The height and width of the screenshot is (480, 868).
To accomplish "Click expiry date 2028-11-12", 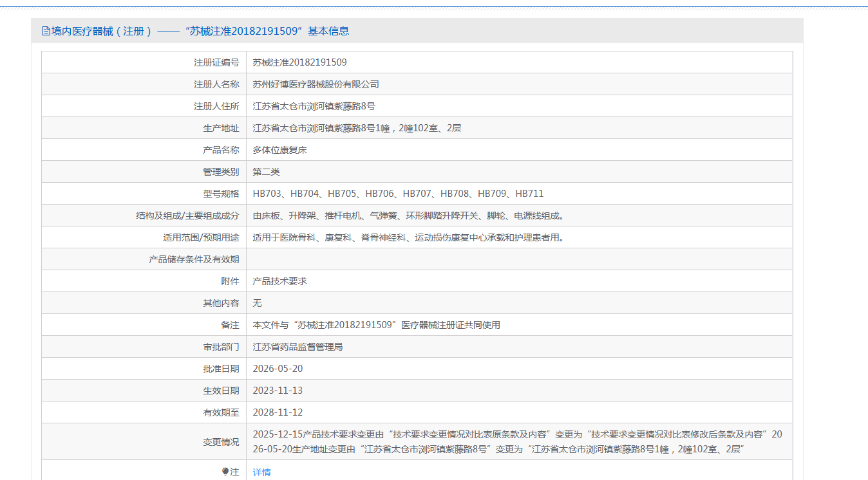I will tap(278, 412).
